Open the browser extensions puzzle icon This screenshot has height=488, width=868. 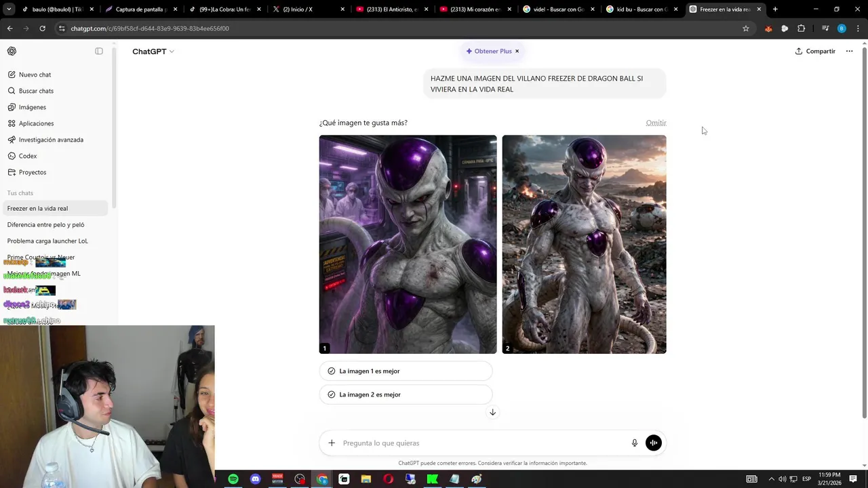pyautogui.click(x=801, y=28)
